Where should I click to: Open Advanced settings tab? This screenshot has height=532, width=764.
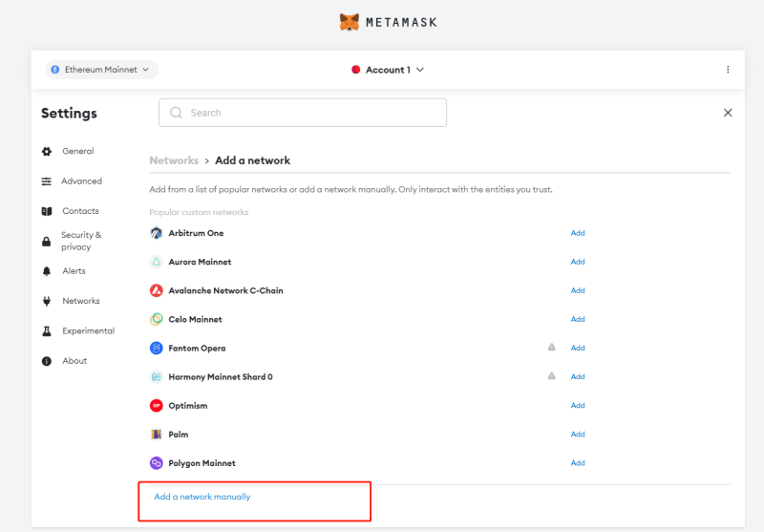click(x=81, y=181)
